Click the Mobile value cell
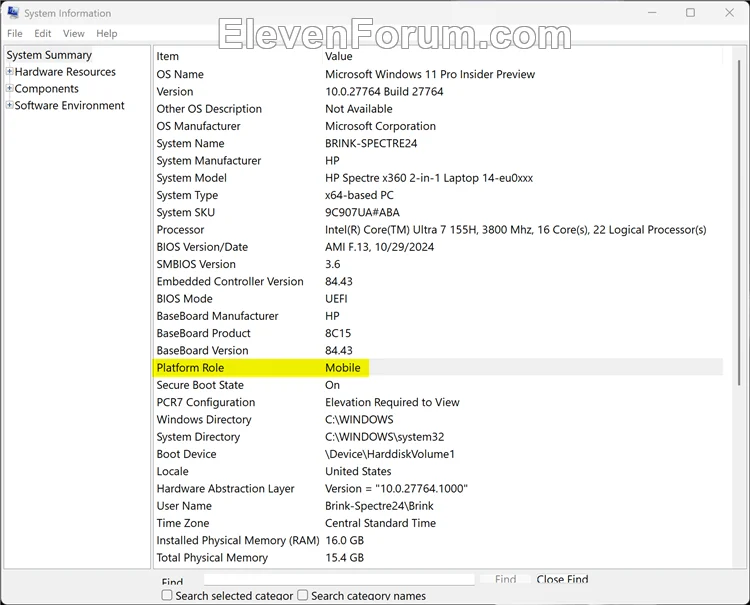Image resolution: width=750 pixels, height=605 pixels. coord(342,368)
